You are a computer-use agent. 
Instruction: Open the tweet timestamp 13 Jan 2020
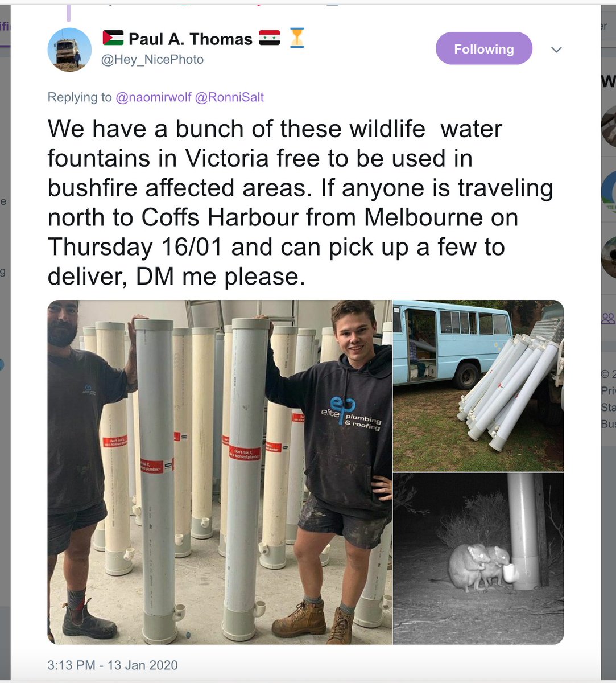pos(113,665)
